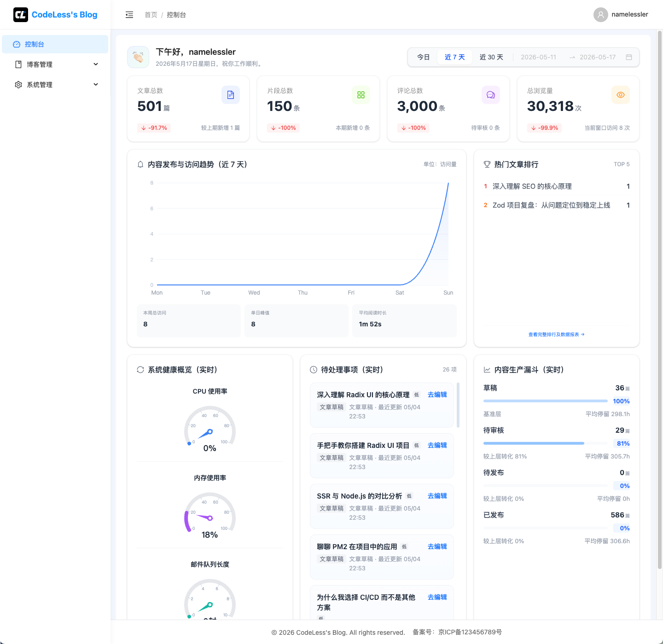Open the 控制台 sidebar menu item
Viewport: 663px width, 644px height.
click(x=55, y=44)
